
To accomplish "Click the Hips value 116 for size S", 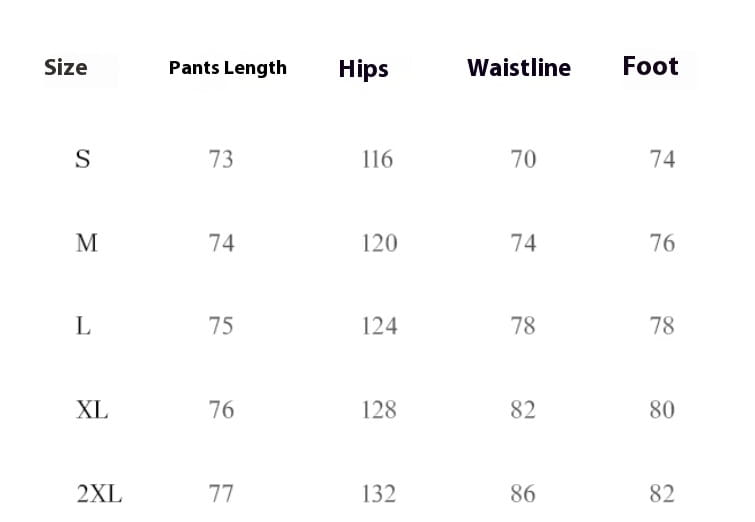I will [377, 159].
